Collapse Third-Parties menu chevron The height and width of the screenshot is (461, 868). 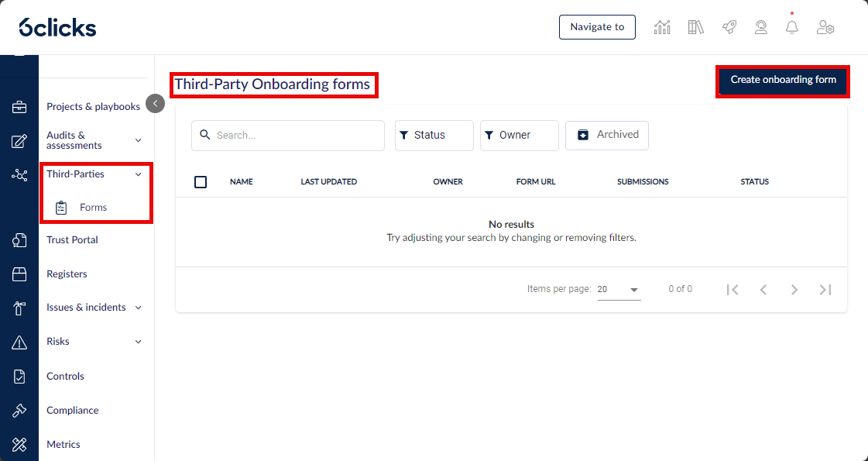click(x=139, y=174)
